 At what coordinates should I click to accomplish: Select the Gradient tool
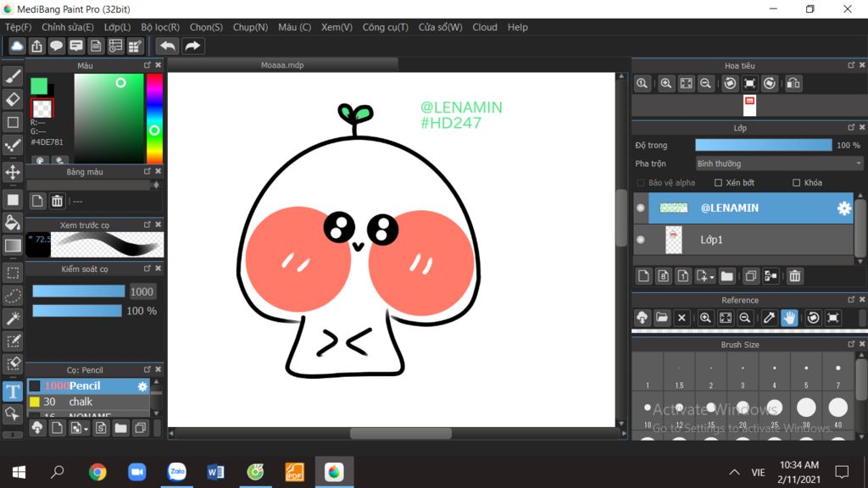click(13, 245)
